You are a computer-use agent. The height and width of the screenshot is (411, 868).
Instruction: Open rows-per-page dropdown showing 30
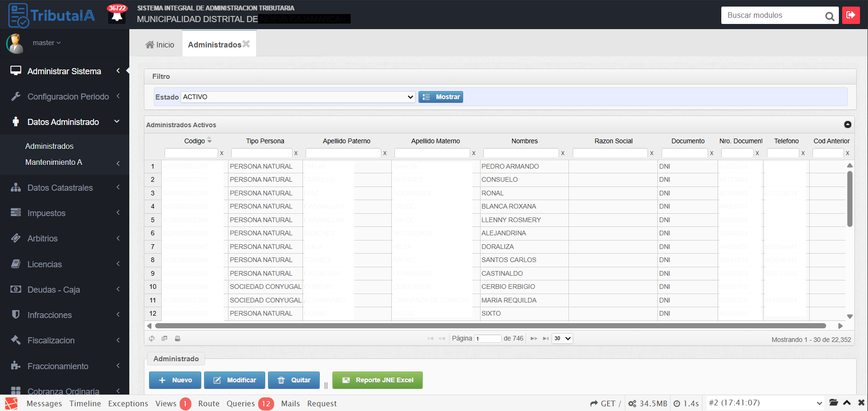[x=562, y=338]
